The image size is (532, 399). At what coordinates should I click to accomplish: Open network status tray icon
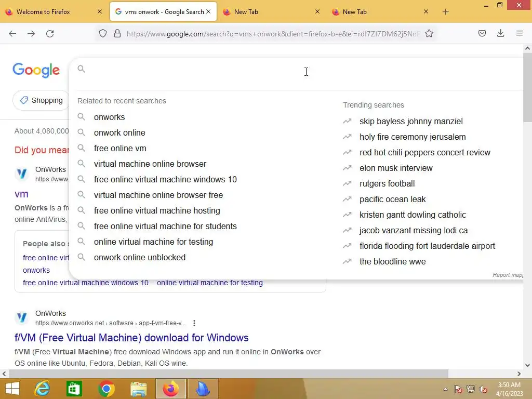pos(471,389)
